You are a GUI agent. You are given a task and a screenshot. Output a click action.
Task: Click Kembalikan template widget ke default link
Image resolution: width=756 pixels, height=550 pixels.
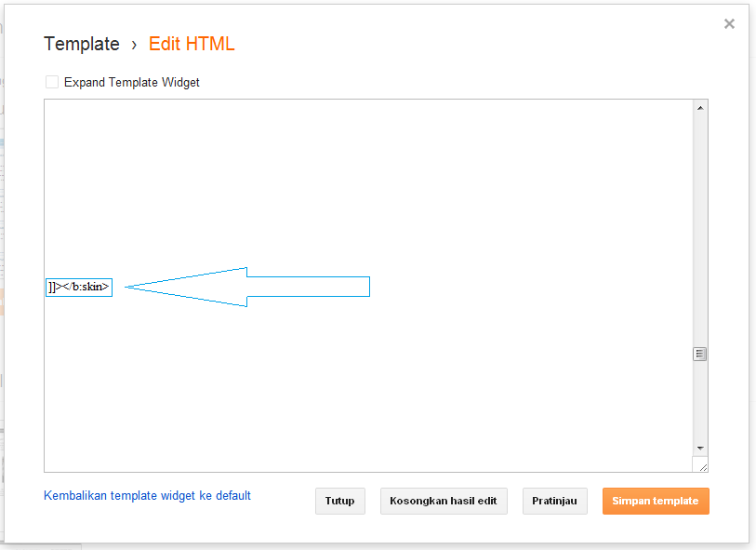147,496
